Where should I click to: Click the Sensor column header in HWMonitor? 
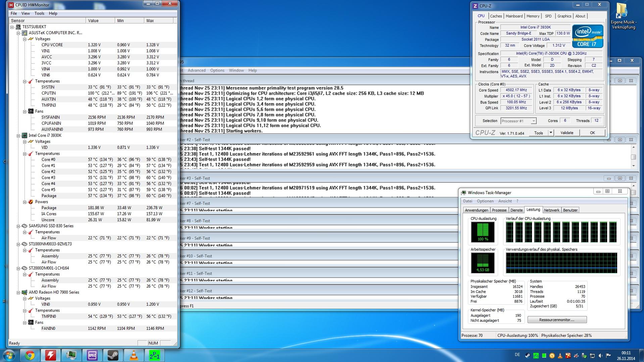(48, 21)
